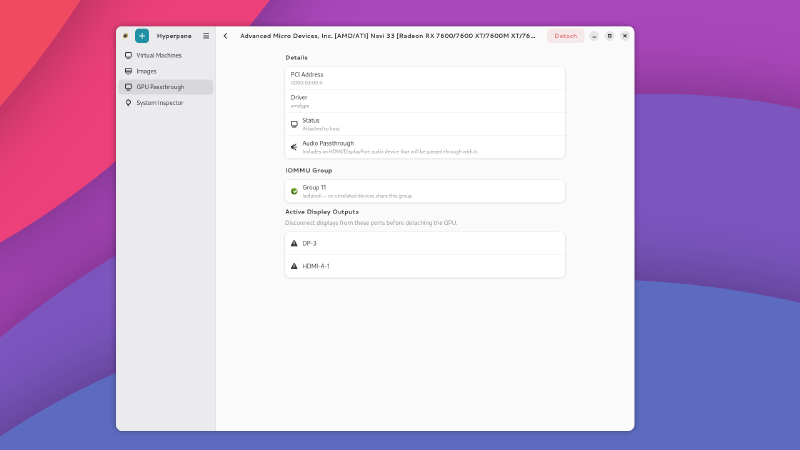
Task: Go back with the header arrow
Action: (x=225, y=35)
